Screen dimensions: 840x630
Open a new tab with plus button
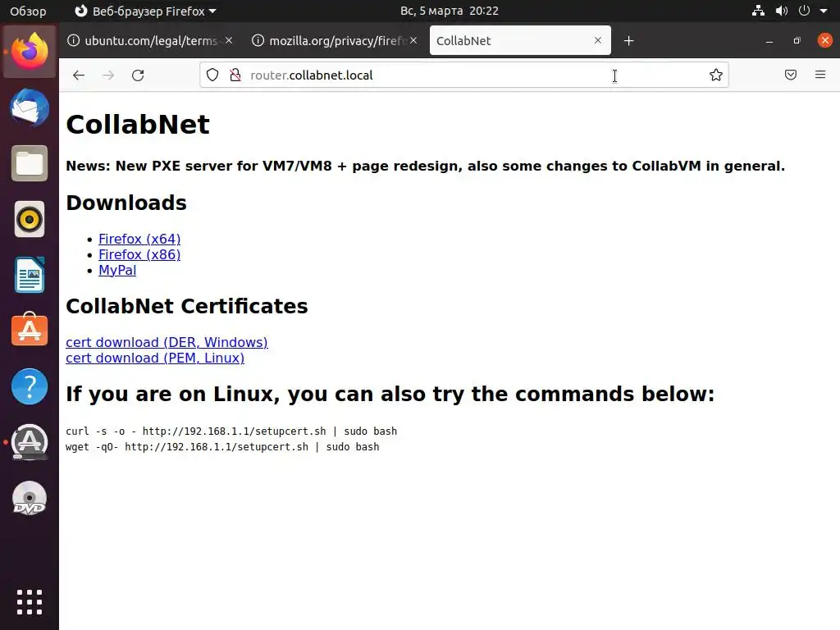pos(629,41)
